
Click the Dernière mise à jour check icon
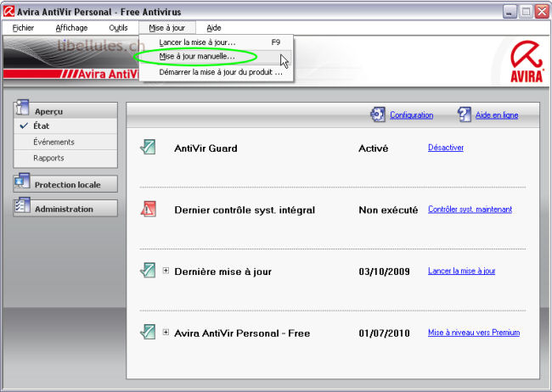pos(148,271)
